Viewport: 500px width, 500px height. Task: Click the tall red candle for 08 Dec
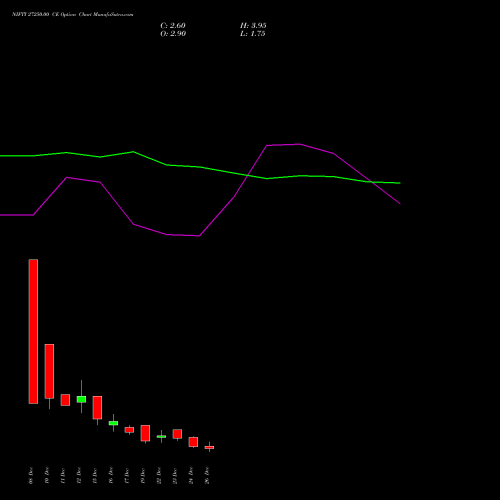(x=33, y=331)
